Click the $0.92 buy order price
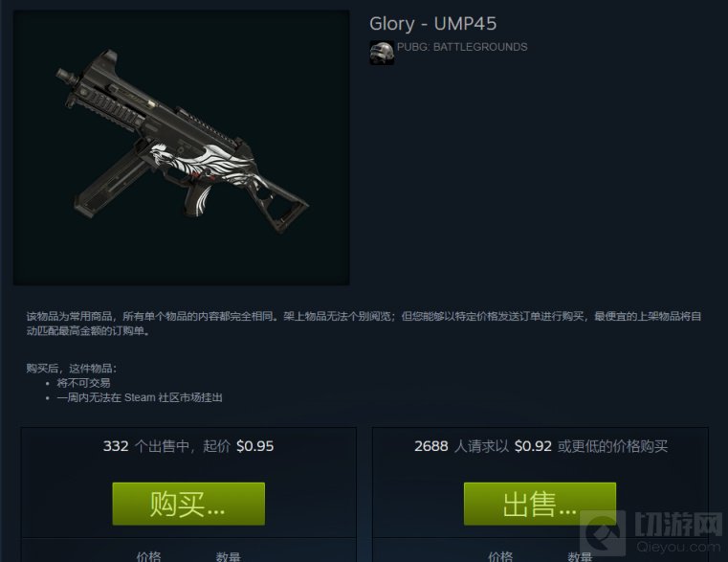The image size is (728, 562). 533,446
